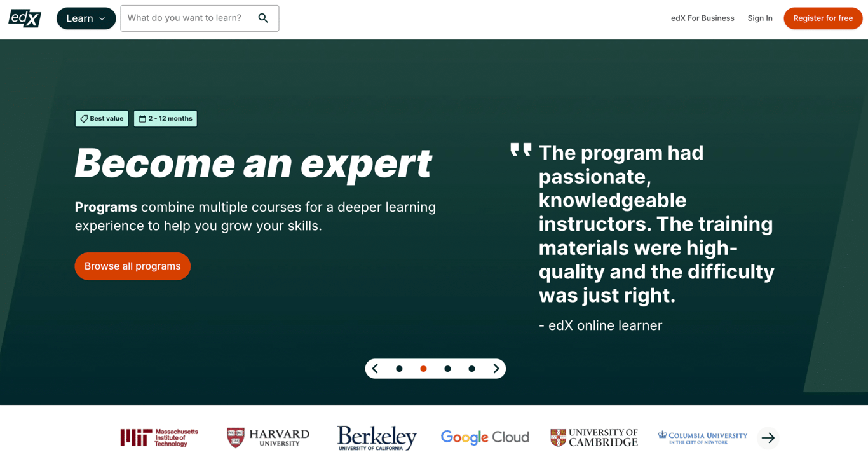The width and height of the screenshot is (868, 471).
Task: Click the Google Cloud logo
Action: 485,437
